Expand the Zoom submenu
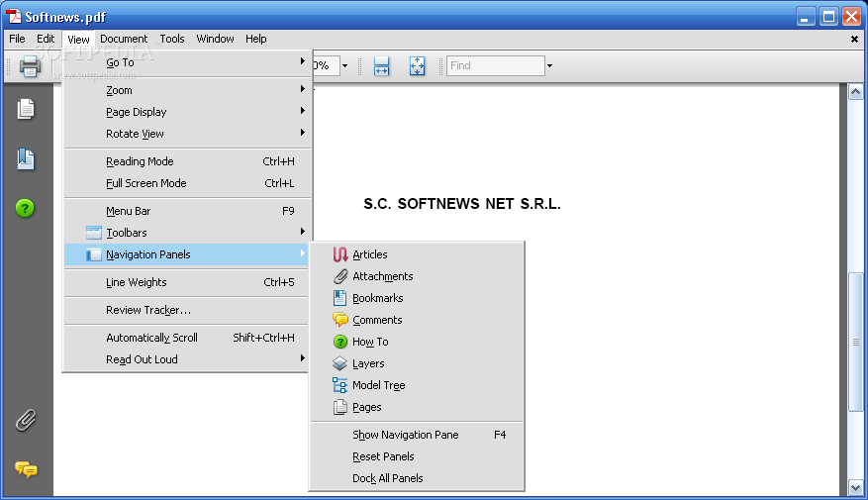Screen dimensions: 868x500 (187, 90)
